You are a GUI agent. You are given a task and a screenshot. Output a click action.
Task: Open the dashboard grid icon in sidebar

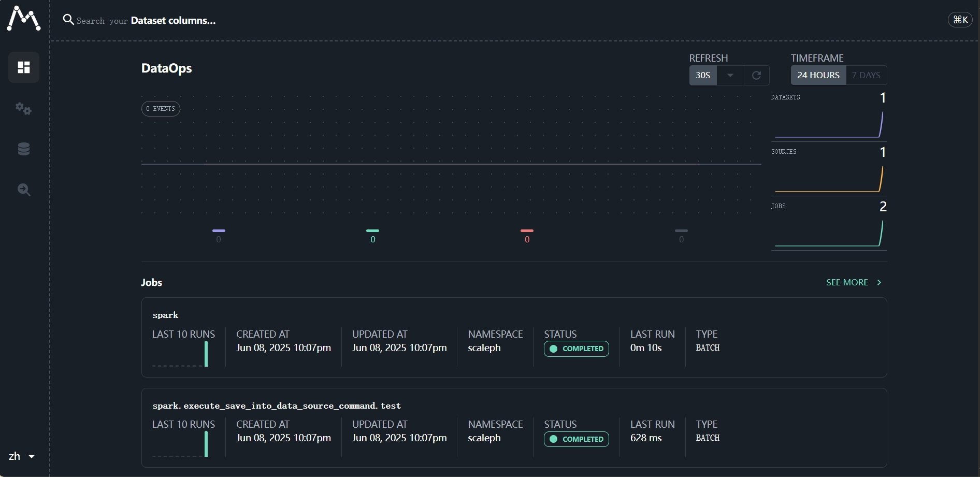click(x=24, y=67)
